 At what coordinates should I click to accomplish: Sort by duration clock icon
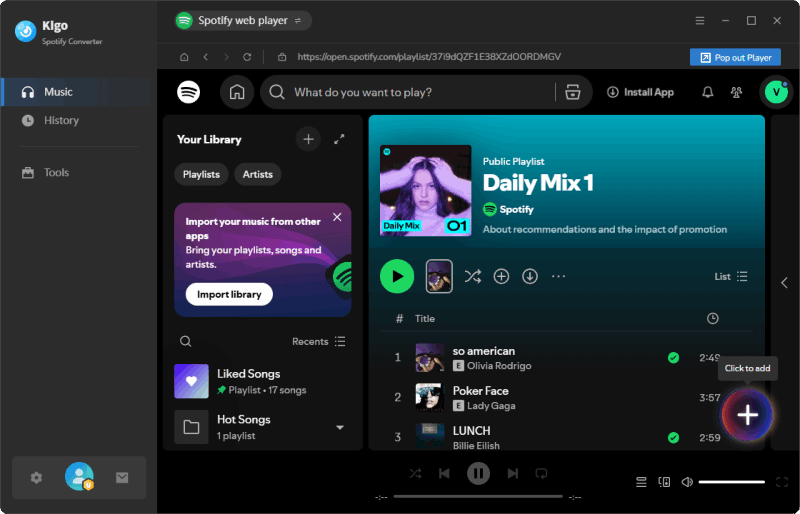pos(713,319)
